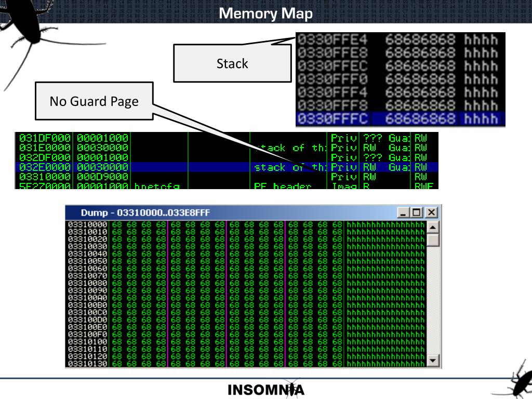The image size is (532, 399).
Task: Select memory map address 031E0000
Action: [x=45, y=148]
